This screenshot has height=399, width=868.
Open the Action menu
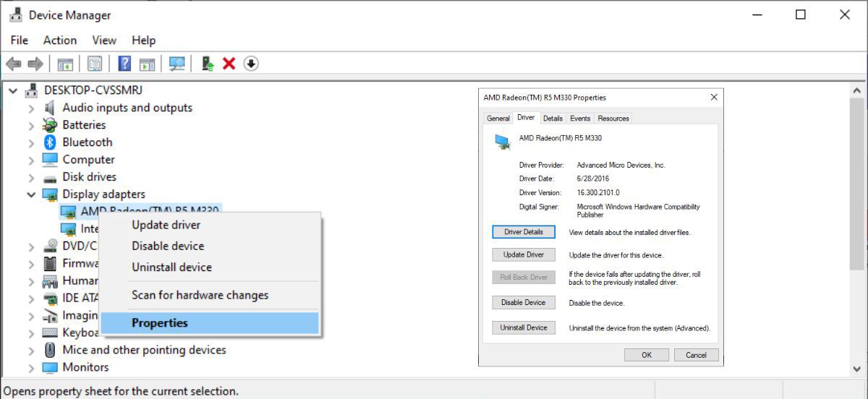point(59,40)
